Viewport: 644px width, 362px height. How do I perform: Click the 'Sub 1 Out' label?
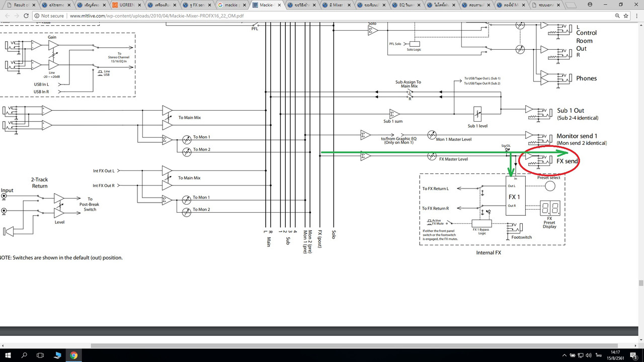click(x=570, y=111)
